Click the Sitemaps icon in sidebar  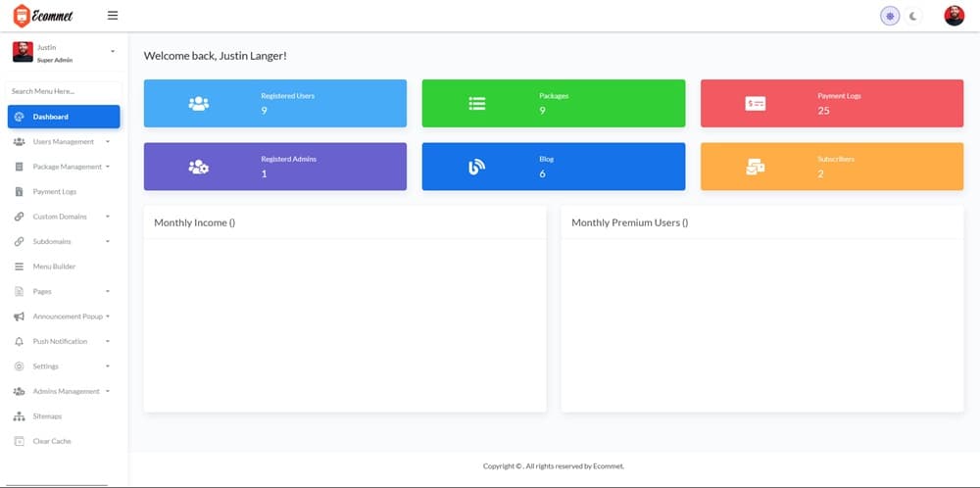click(20, 416)
